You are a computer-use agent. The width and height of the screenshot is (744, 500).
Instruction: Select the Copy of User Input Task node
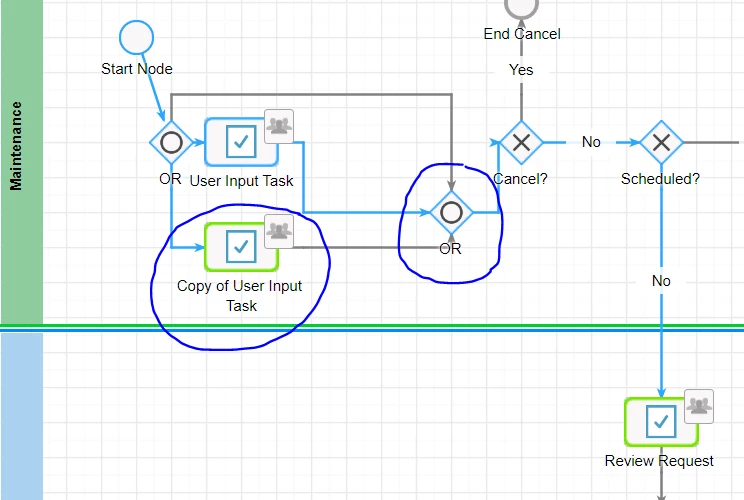[x=241, y=247]
